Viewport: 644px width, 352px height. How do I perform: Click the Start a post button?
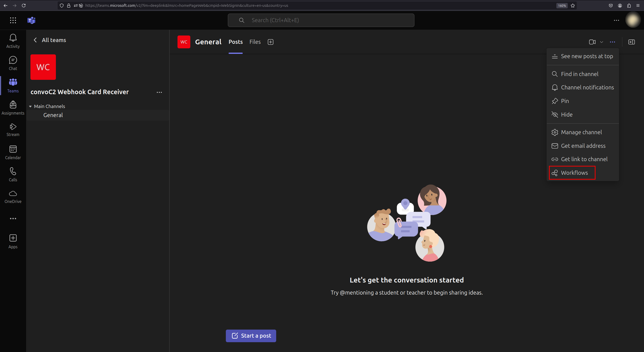tap(251, 336)
